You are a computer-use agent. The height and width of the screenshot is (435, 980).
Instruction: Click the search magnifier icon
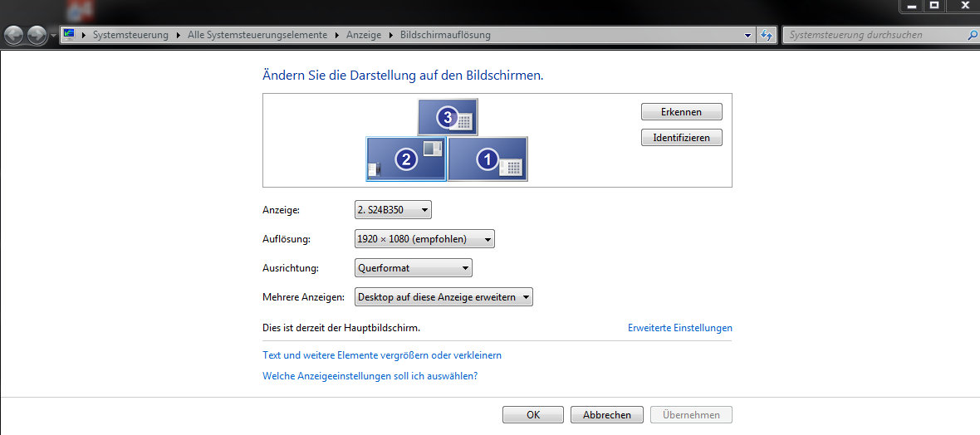[971, 35]
